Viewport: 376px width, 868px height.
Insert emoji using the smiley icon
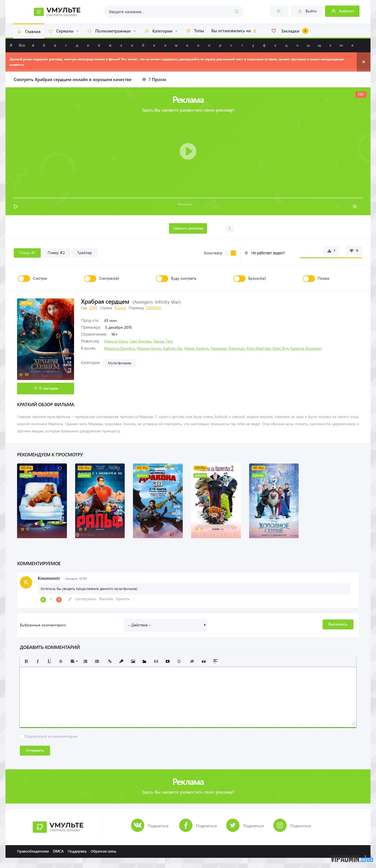179,661
